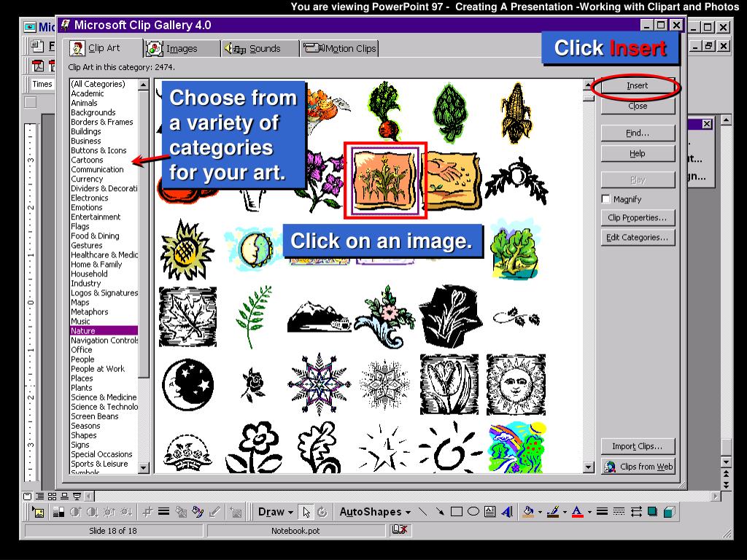Apply the Fill Color paint bucket
Viewport: 747px width, 560px height.
(528, 512)
